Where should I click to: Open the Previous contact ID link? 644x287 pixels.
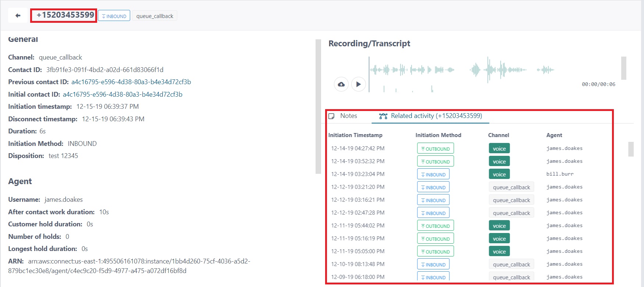click(131, 82)
